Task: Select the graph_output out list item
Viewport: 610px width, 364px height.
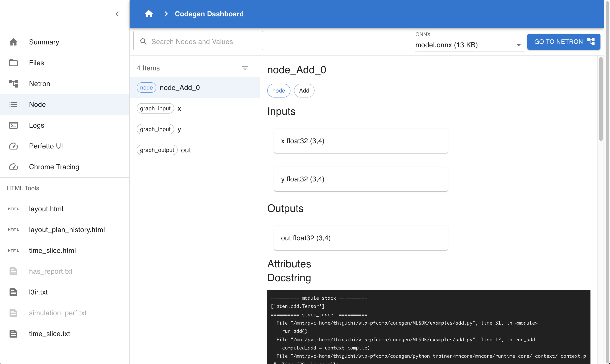Action: (186, 150)
